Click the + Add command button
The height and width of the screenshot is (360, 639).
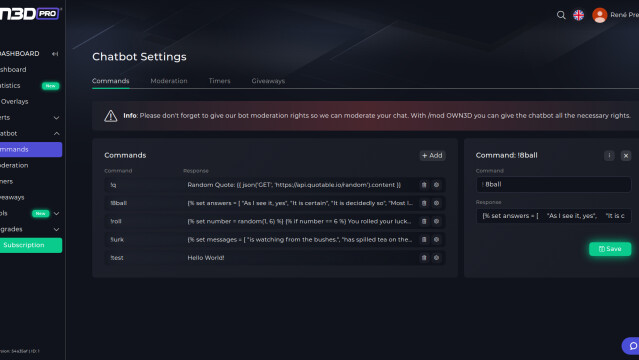coord(432,155)
